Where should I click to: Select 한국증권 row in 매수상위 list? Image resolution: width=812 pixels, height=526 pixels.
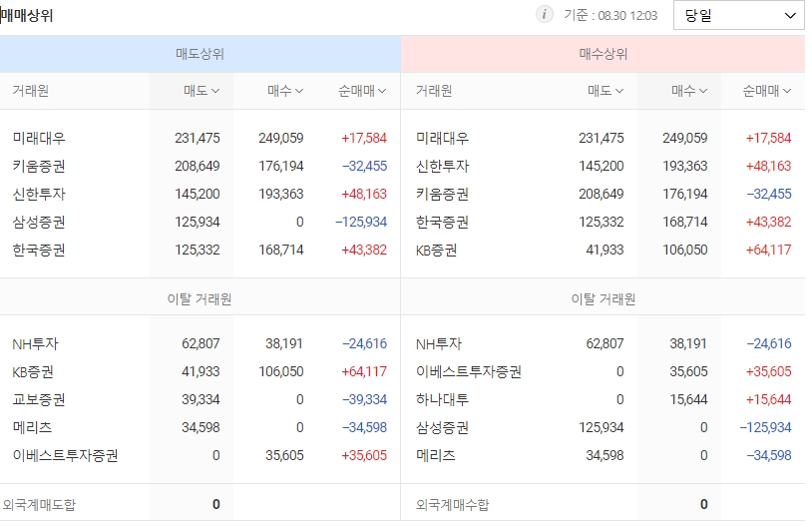(603, 222)
